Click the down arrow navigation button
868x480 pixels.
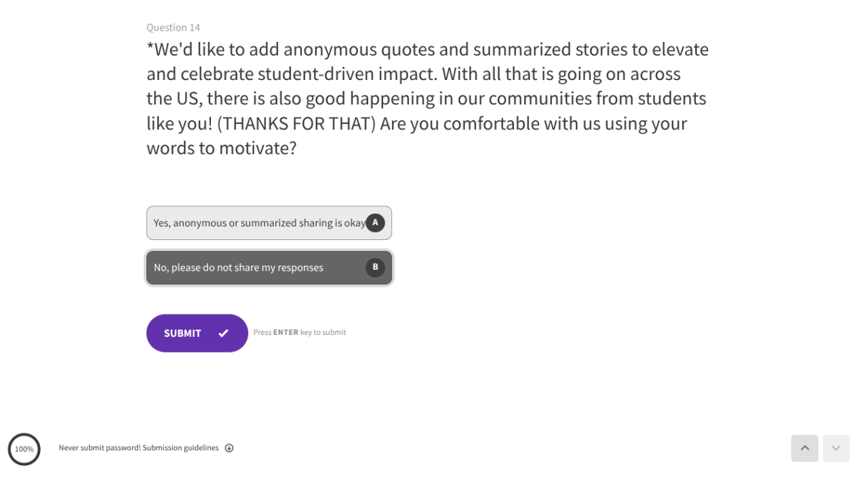(x=835, y=448)
